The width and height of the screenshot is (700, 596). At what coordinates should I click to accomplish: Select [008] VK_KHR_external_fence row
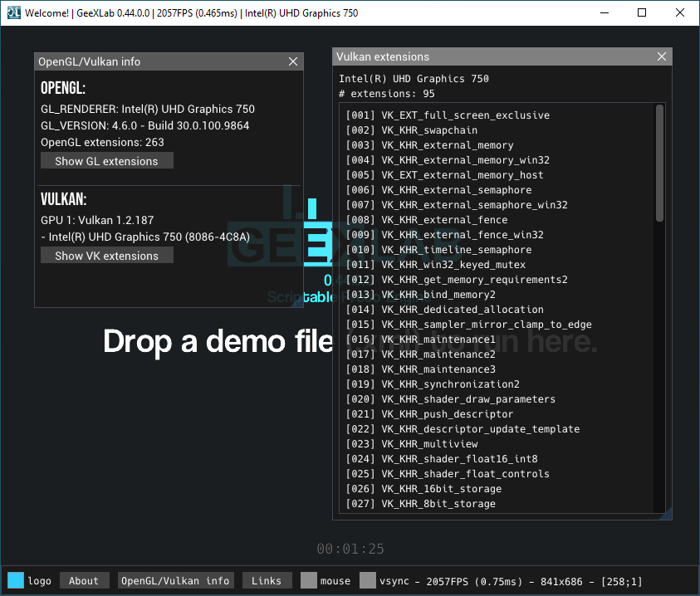pos(427,220)
